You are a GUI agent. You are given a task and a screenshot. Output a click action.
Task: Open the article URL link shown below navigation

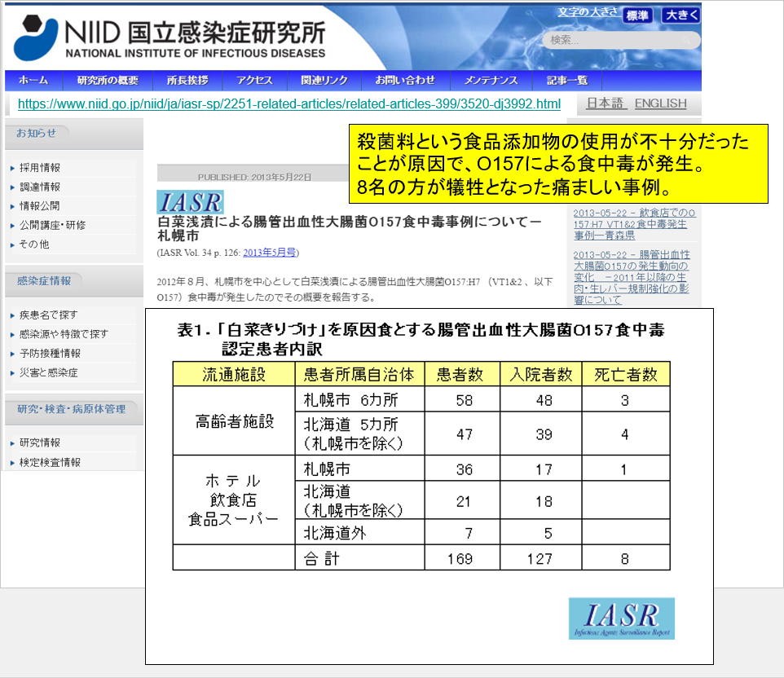pyautogui.click(x=287, y=104)
